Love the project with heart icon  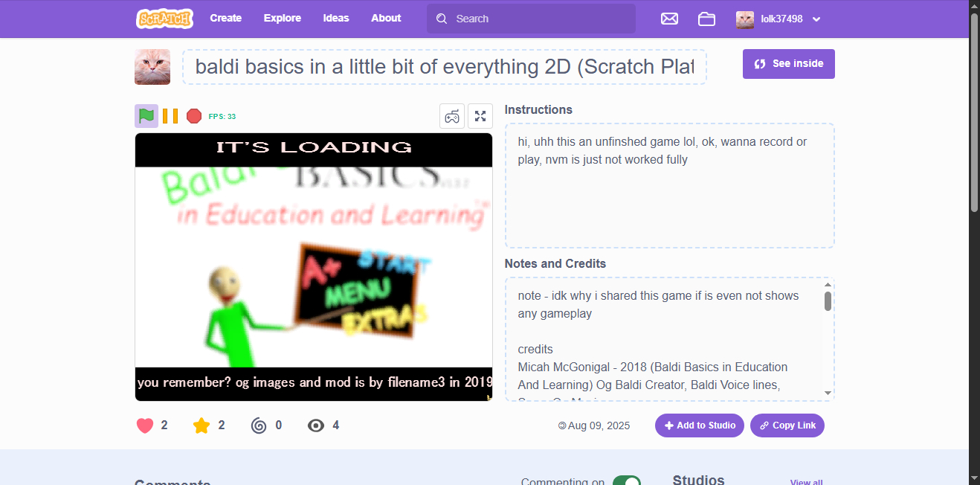click(x=145, y=425)
